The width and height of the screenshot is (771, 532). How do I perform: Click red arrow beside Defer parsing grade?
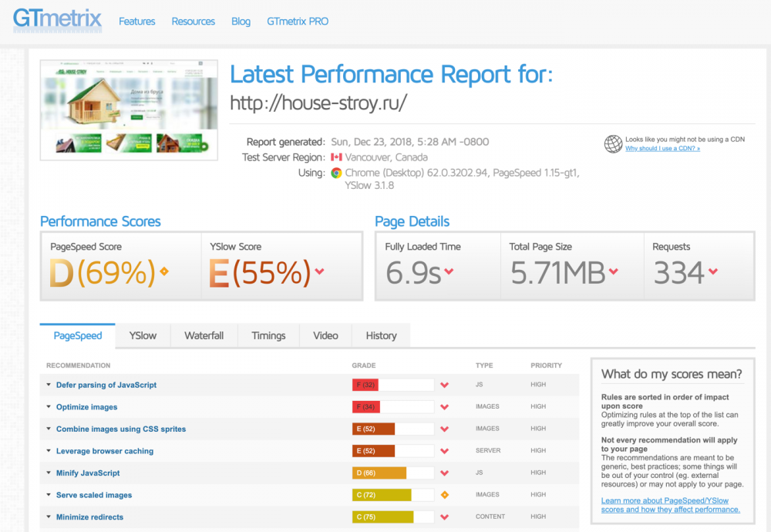click(x=445, y=385)
